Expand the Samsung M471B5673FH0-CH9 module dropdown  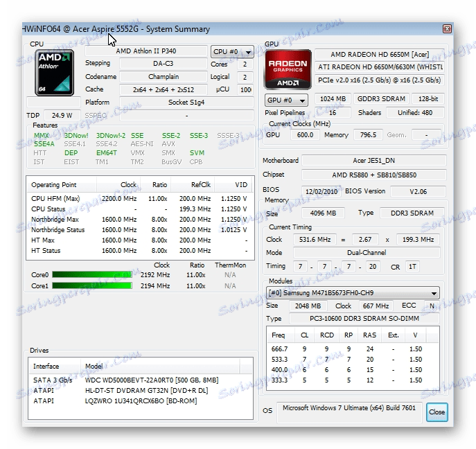(353, 293)
